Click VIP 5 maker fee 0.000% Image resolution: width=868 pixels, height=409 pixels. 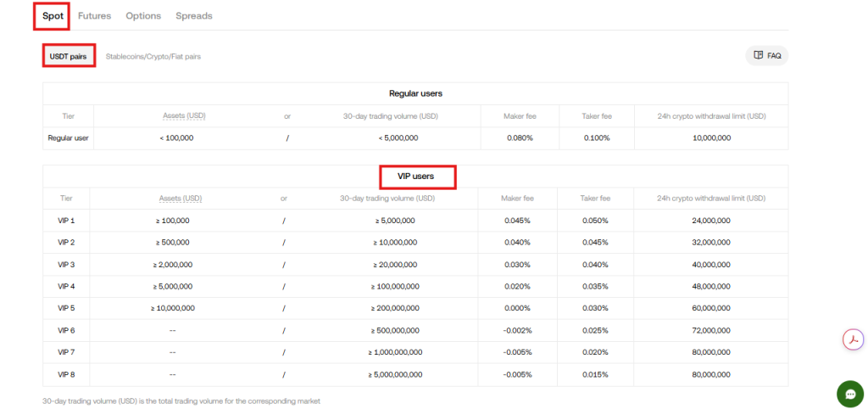coord(518,308)
